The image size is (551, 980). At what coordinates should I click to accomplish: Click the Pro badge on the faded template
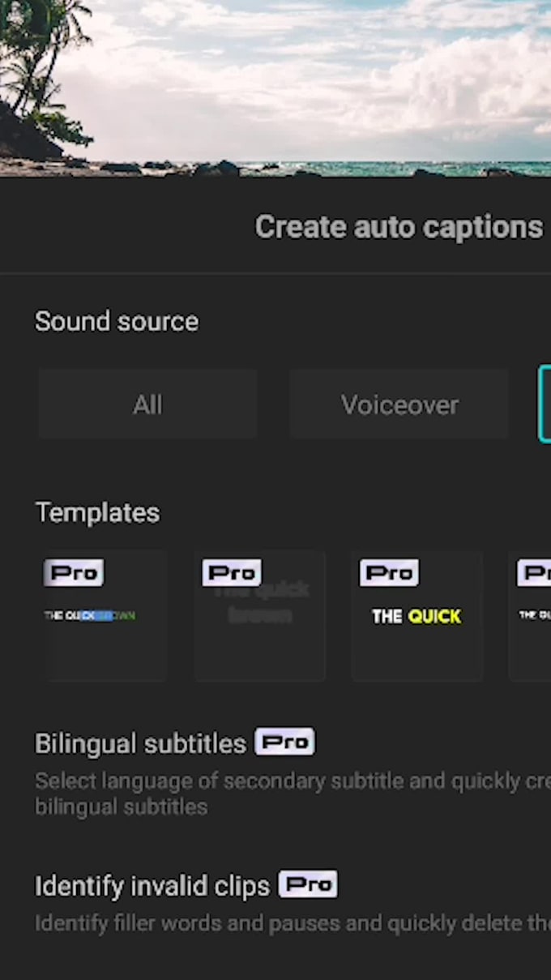[232, 573]
